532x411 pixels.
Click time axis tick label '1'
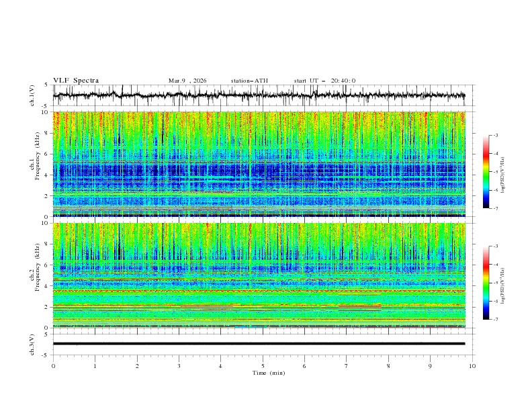pyautogui.click(x=95, y=366)
